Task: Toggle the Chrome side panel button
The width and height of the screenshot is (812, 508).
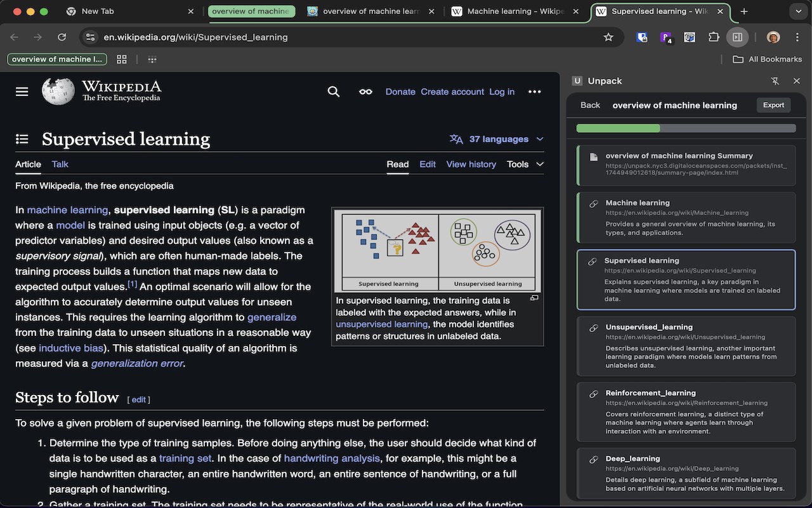Action: [x=737, y=37]
